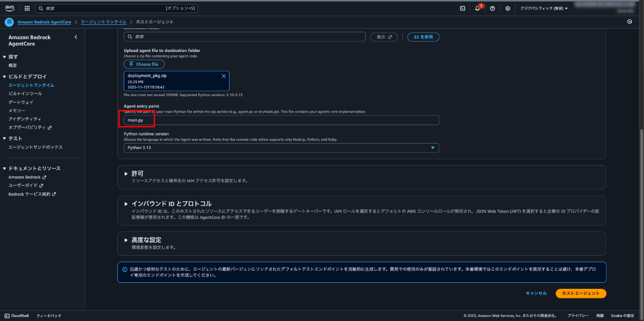Open 概要 in the sidebar

[x=13, y=65]
